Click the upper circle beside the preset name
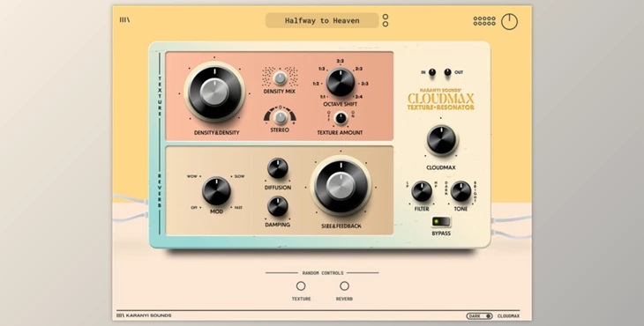The width and height of the screenshot is (644, 326). pyautogui.click(x=386, y=17)
